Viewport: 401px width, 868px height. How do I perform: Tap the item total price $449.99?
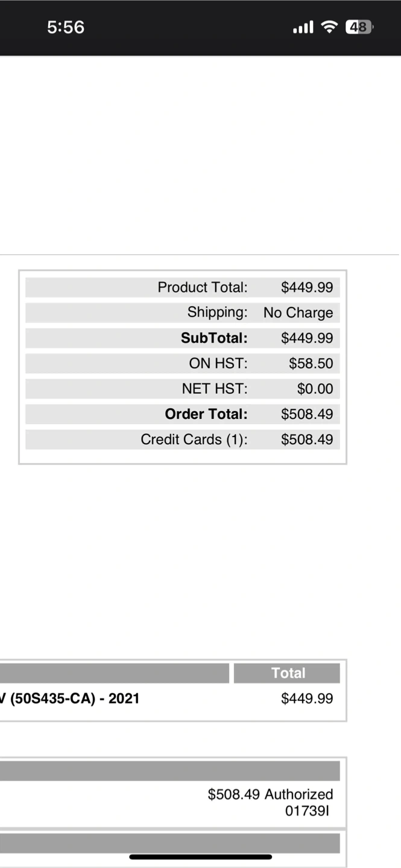coord(306,699)
